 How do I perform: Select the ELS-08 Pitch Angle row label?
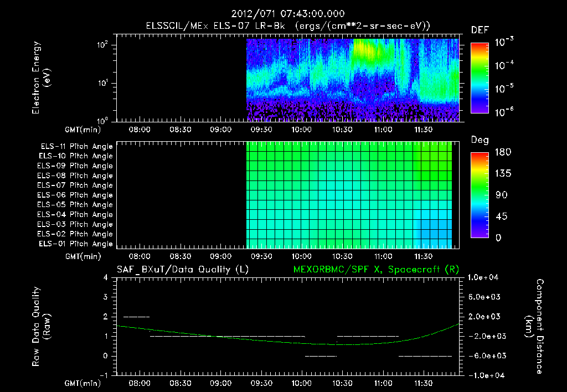[75, 176]
